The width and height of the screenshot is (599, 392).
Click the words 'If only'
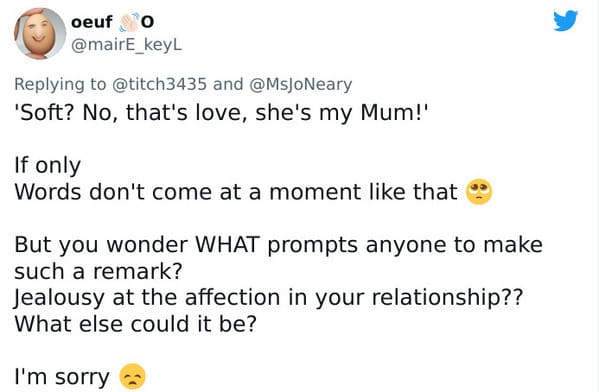tap(47, 165)
